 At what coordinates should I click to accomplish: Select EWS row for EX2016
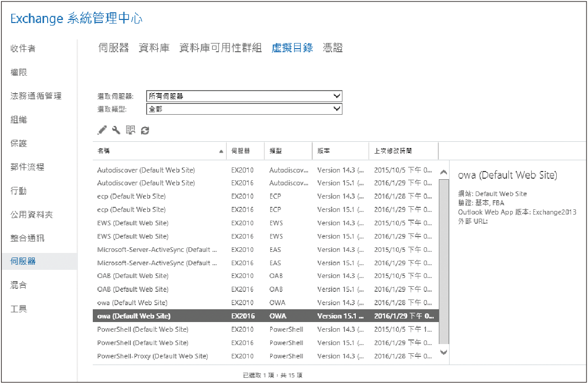(x=266, y=237)
